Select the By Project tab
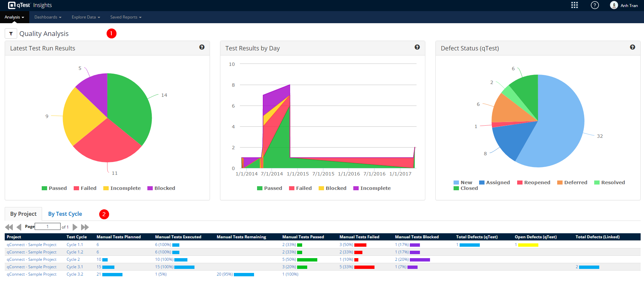Image resolution: width=644 pixels, height=281 pixels. (x=23, y=214)
